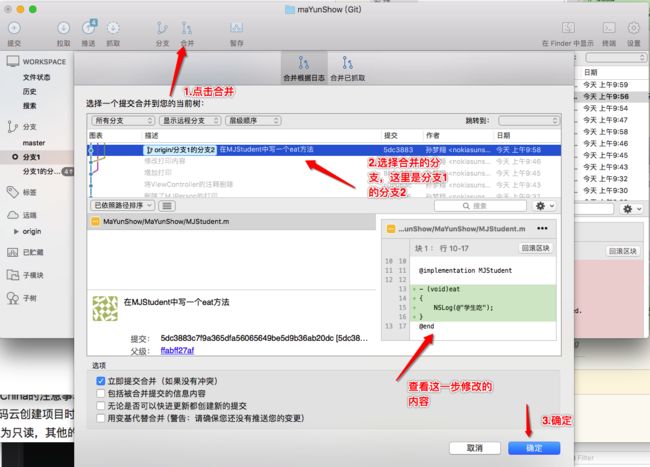
Task: Click the list view toggle icon beside path sort
Action: (167, 206)
